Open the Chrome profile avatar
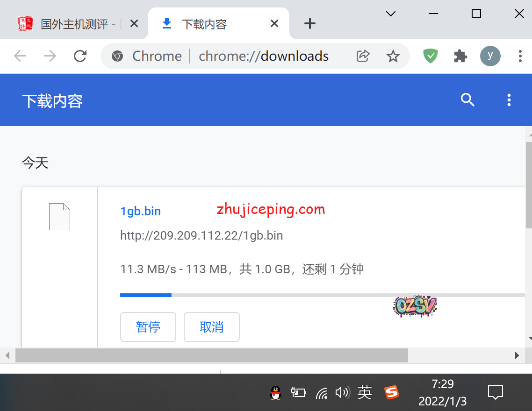The image size is (532, 411). [490, 56]
